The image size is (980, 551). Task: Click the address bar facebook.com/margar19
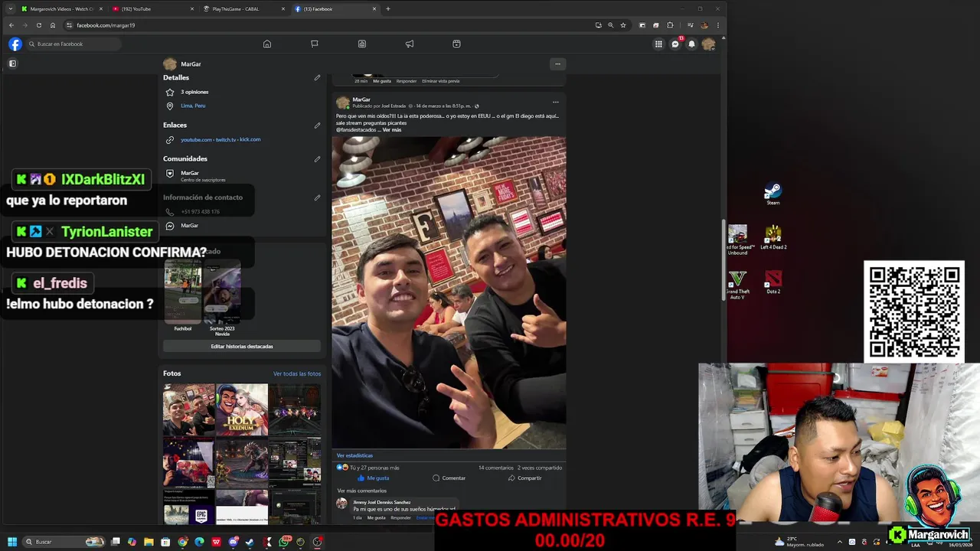click(106, 25)
